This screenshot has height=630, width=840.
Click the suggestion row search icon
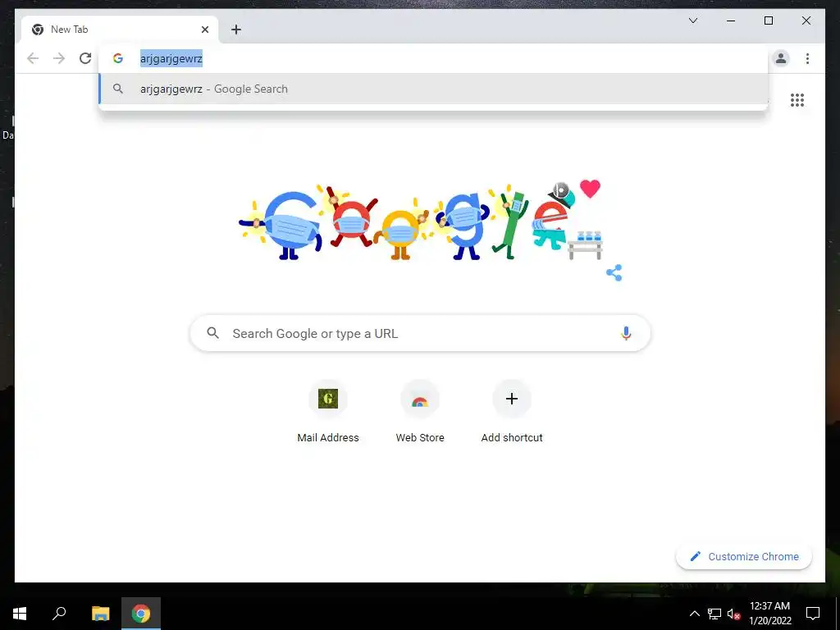pos(118,89)
